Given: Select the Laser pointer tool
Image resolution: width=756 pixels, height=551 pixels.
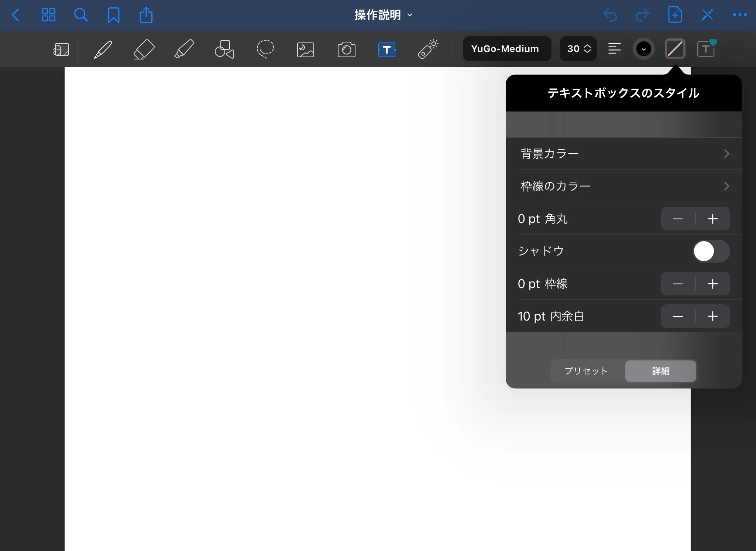Looking at the screenshot, I should tap(427, 49).
